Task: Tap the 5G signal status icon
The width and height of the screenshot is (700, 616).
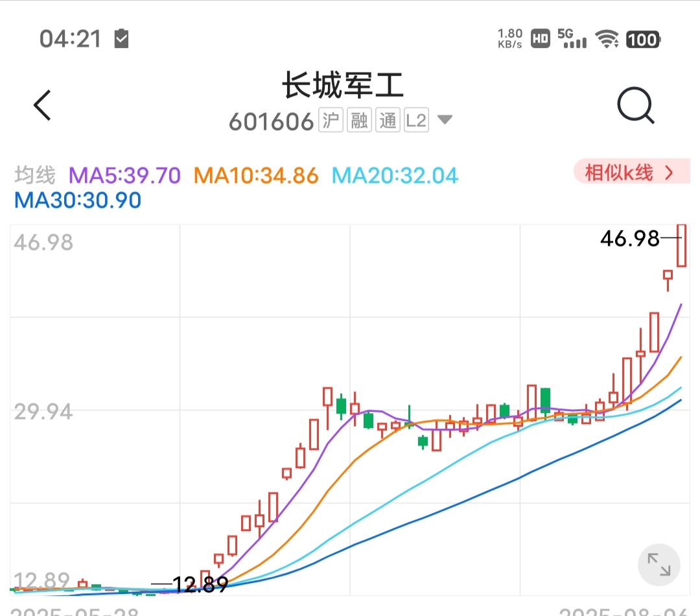Action: pos(572,38)
